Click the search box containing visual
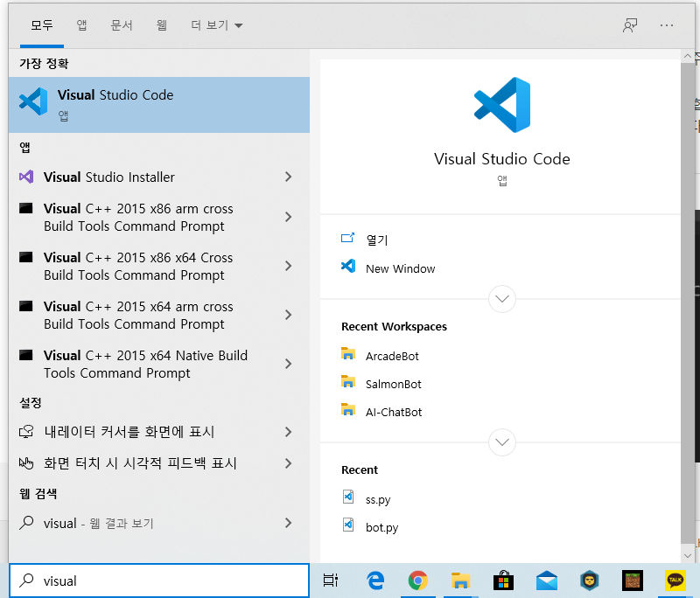 pyautogui.click(x=159, y=581)
